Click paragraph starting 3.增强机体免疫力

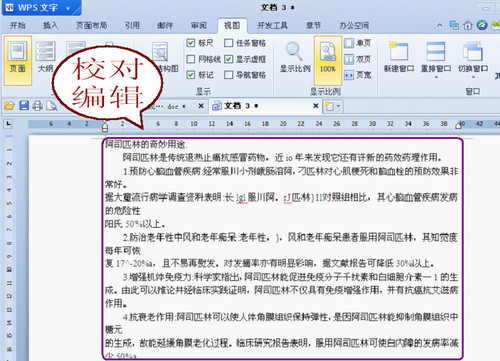tap(281, 290)
